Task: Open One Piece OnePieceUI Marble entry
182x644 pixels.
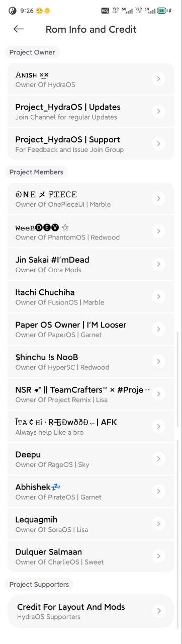Action: click(x=91, y=199)
